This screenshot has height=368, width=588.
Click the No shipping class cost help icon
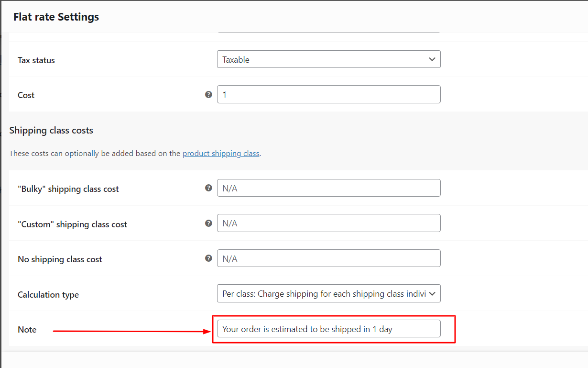[208, 258]
